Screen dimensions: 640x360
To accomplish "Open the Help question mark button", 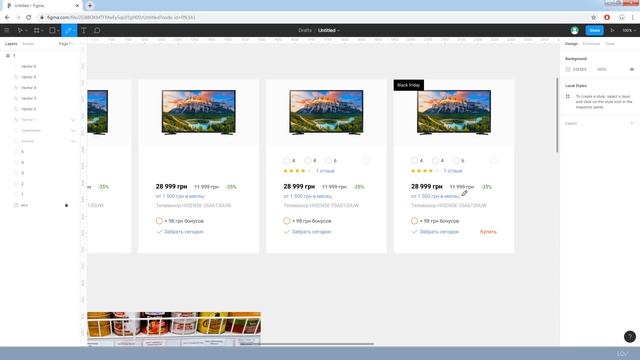I will [629, 336].
